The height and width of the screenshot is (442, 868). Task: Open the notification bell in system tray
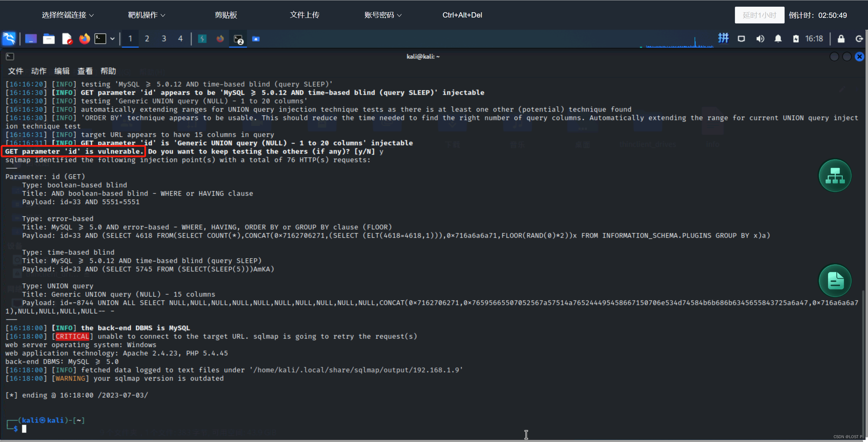pyautogui.click(x=778, y=39)
